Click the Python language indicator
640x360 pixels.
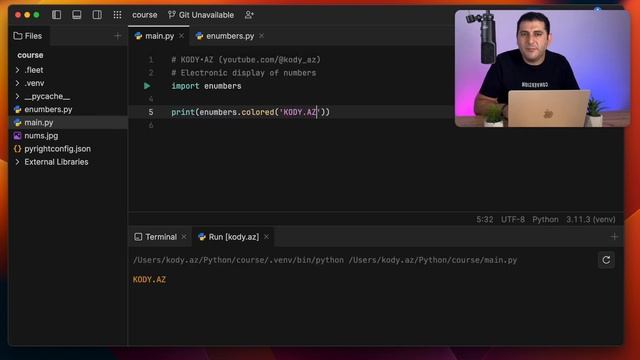545,220
